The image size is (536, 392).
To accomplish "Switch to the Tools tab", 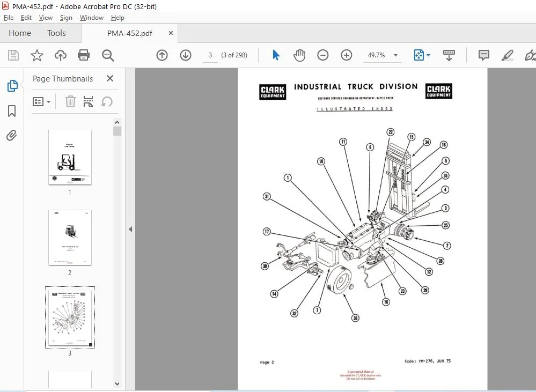I will tap(56, 33).
